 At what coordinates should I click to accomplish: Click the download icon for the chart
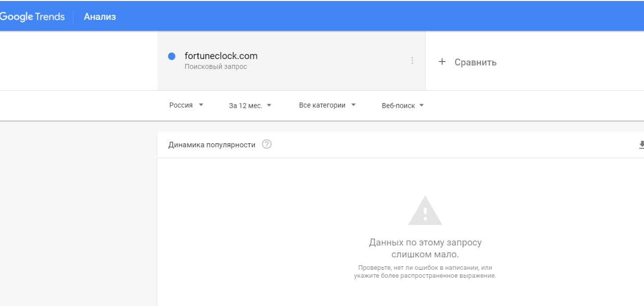click(x=641, y=145)
